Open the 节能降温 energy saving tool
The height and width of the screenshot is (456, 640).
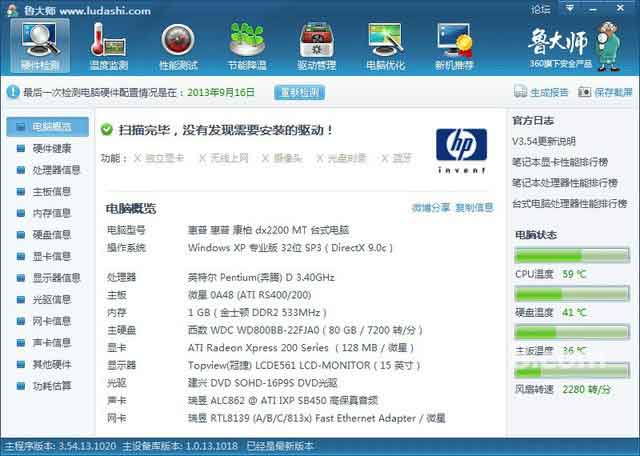[246, 45]
